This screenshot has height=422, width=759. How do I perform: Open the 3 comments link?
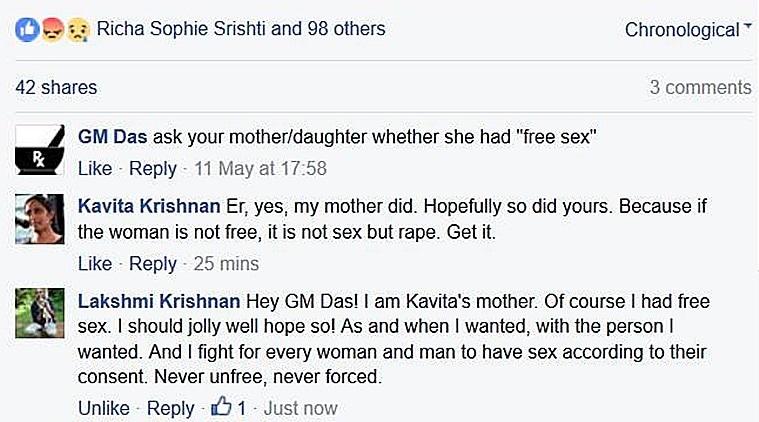[x=700, y=88]
